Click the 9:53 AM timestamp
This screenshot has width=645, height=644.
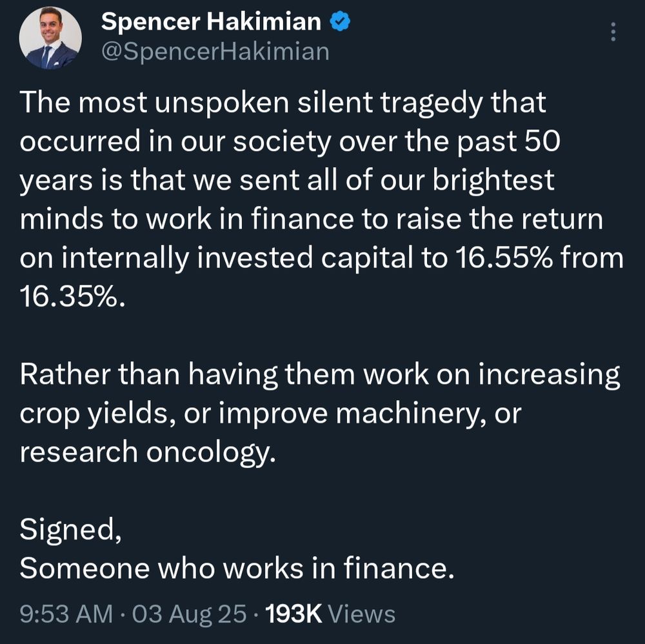click(66, 614)
